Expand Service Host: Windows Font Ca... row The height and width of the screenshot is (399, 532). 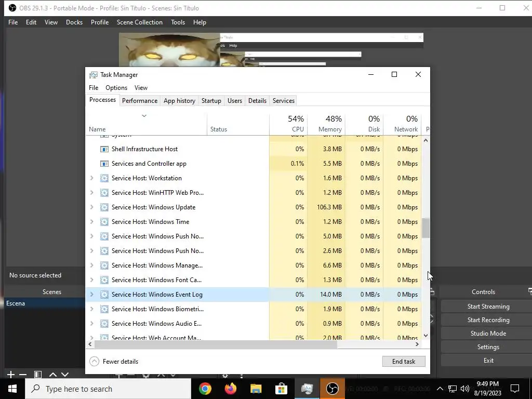pos(91,280)
